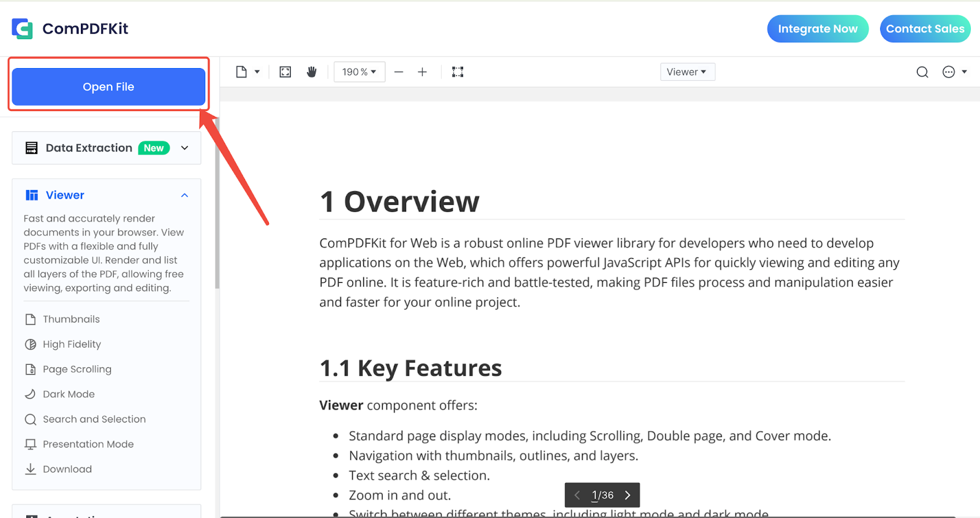The height and width of the screenshot is (518, 980).
Task: Click the fit page icon
Action: click(285, 72)
